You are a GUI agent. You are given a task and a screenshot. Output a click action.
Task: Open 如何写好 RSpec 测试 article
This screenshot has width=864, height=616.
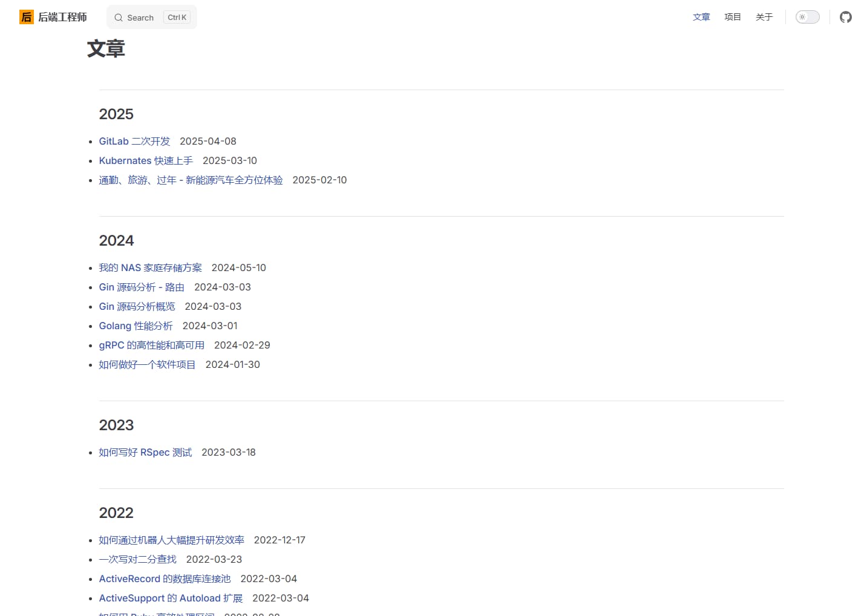(x=145, y=452)
